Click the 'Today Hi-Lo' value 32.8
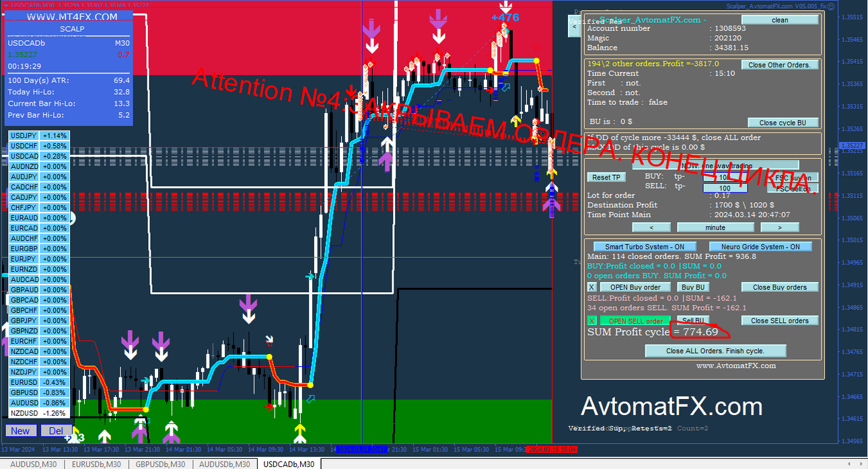This screenshot has height=469, width=868. coord(122,92)
